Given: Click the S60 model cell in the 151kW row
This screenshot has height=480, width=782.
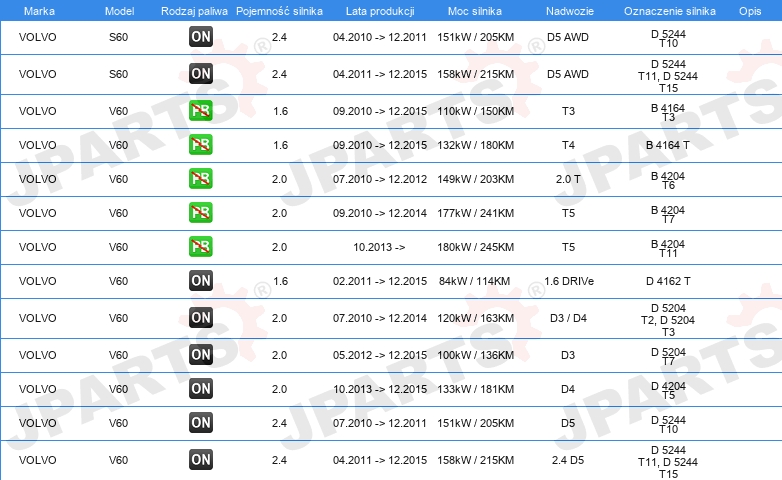Looking at the screenshot, I should (x=118, y=37).
